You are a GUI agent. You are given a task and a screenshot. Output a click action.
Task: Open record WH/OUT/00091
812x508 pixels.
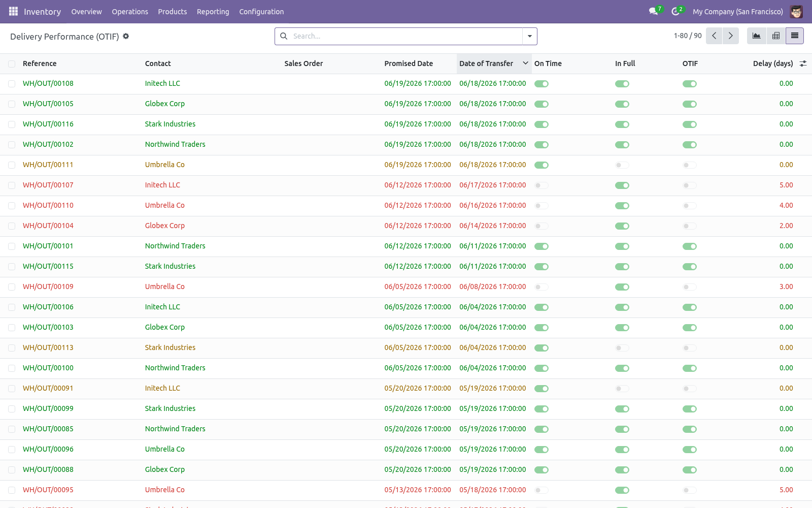[x=48, y=388]
